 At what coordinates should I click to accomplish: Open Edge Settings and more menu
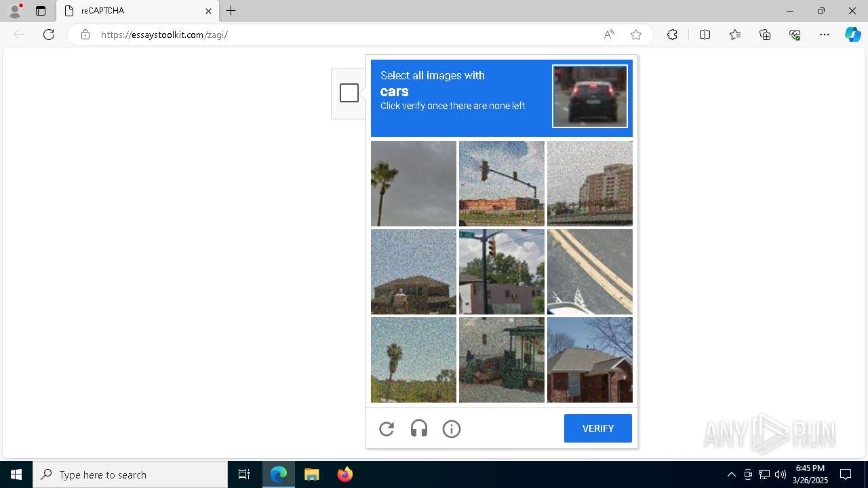pos(825,35)
